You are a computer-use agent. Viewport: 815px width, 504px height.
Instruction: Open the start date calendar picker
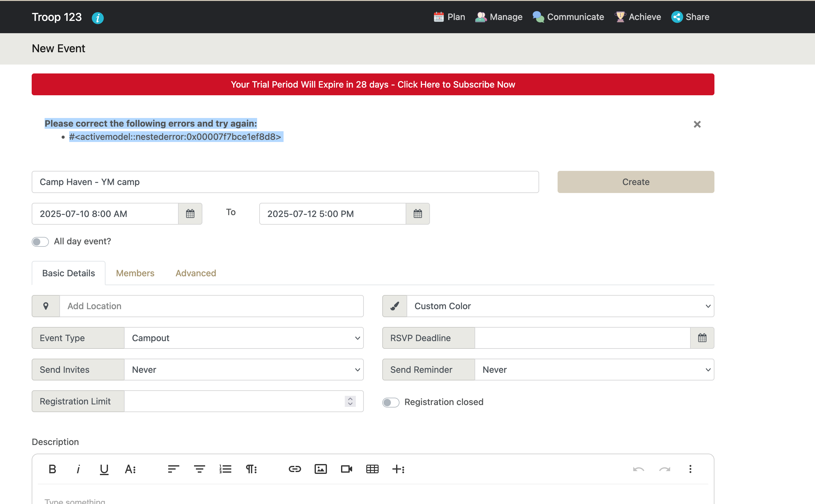click(190, 214)
